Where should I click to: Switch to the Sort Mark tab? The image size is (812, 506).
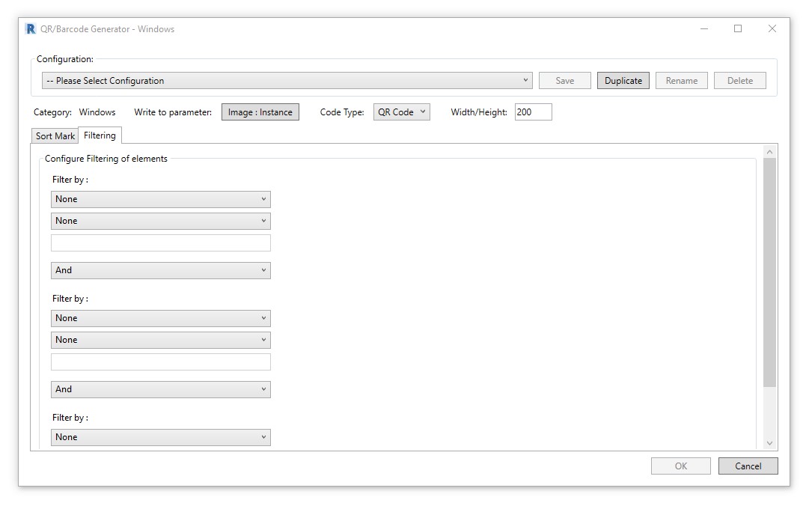coord(55,136)
